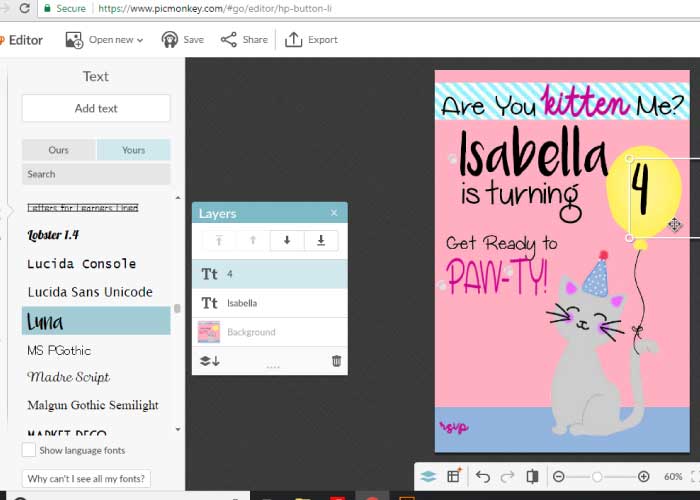Send layer to bottom in Layers panel
Image resolution: width=700 pixels, height=500 pixels.
[321, 240]
